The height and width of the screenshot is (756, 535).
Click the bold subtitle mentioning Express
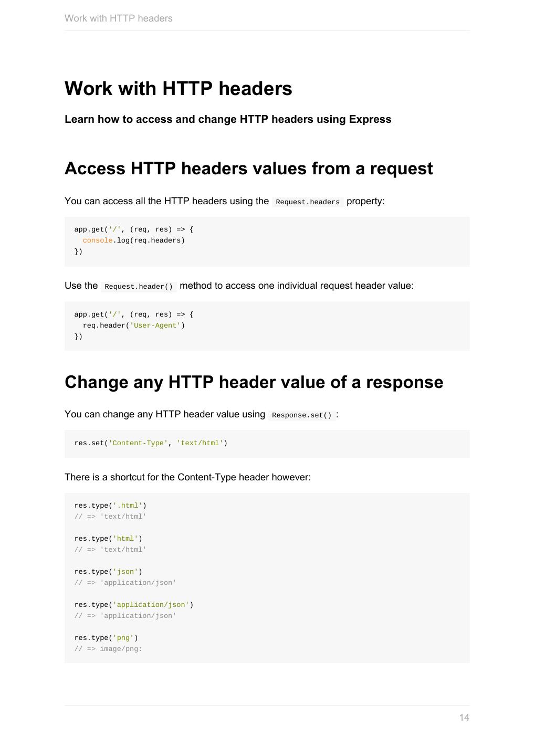[228, 119]
